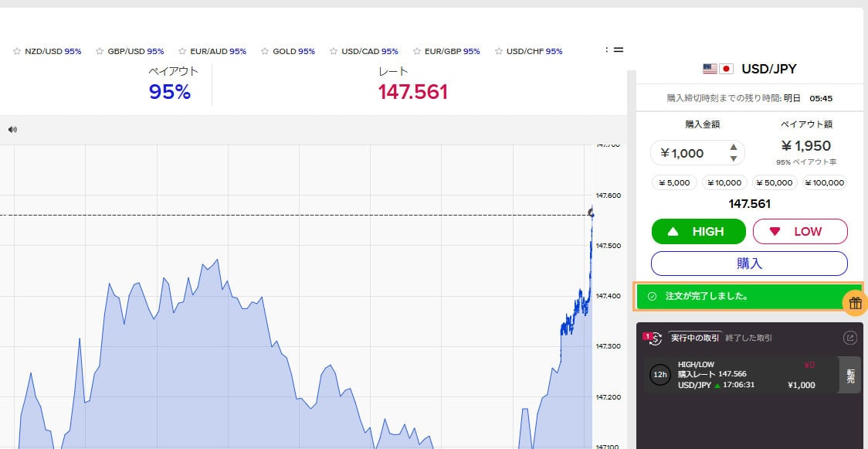Switch to the 終了した取引 tab
Image resolution: width=868 pixels, height=449 pixels.
coord(749,338)
